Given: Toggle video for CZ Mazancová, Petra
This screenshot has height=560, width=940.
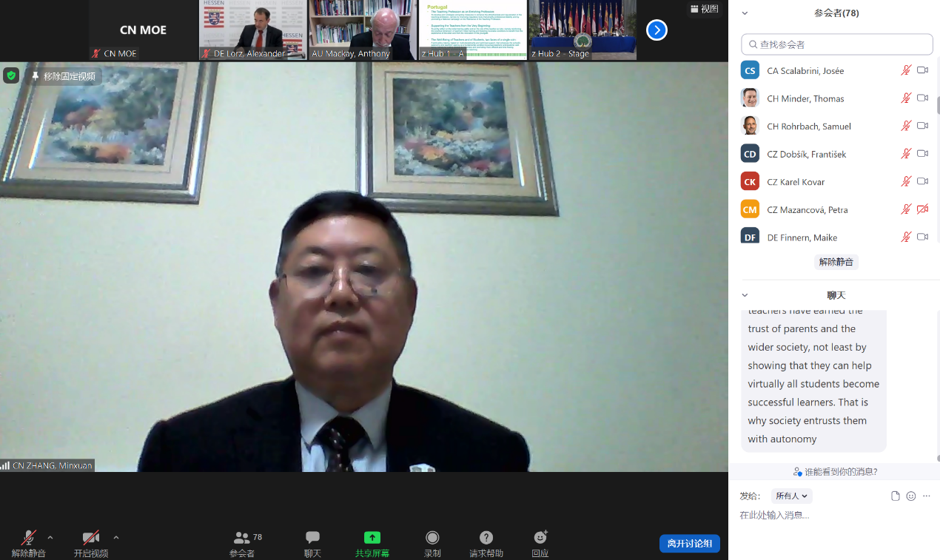Looking at the screenshot, I should click(x=922, y=209).
